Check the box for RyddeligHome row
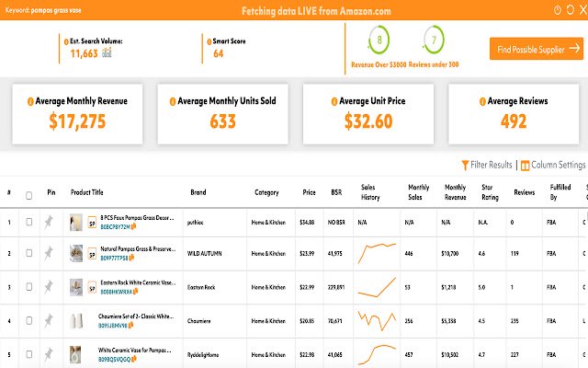The height and width of the screenshot is (368, 588). tap(28, 354)
